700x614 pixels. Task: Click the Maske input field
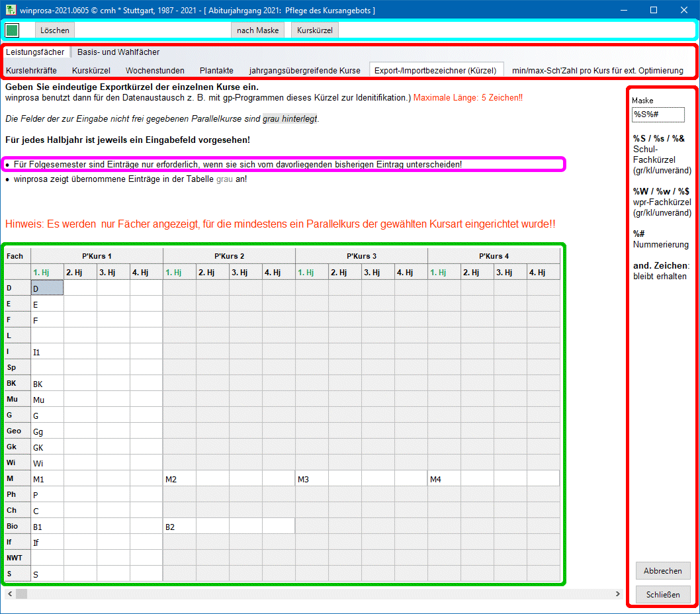[x=658, y=114]
